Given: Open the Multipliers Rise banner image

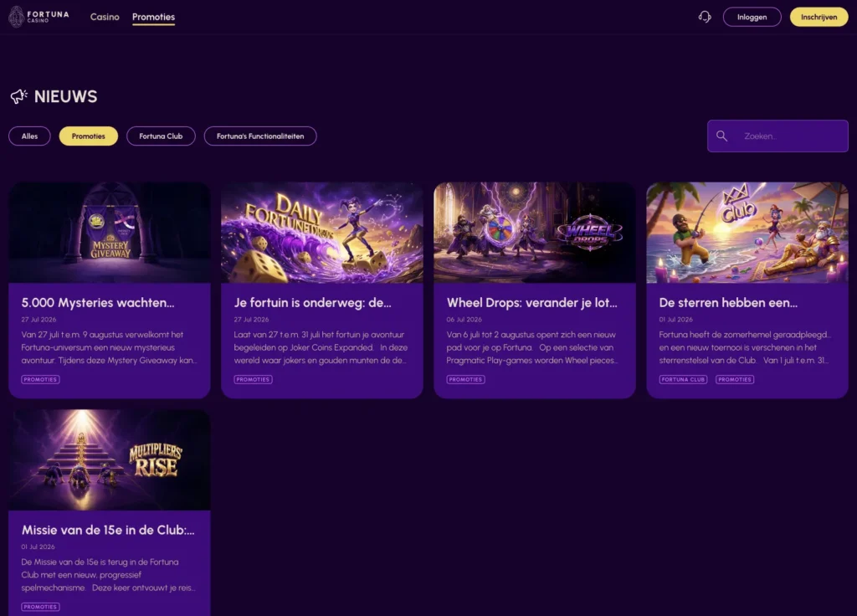Looking at the screenshot, I should click(110, 459).
